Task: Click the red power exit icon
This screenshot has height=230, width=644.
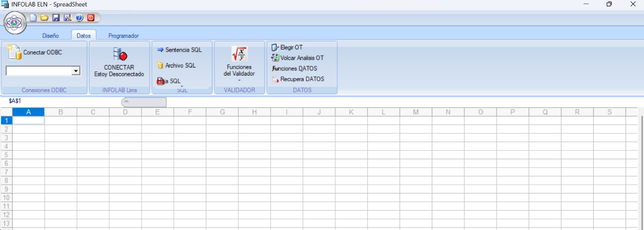Action: [x=91, y=18]
